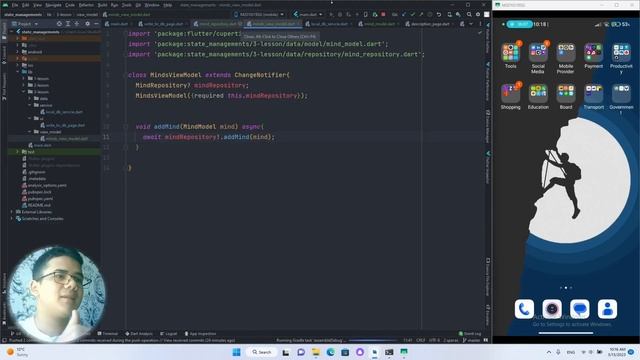This screenshot has height=360, width=640.
Task: Click the Windows Start button
Action: pyautogui.click(x=236, y=352)
